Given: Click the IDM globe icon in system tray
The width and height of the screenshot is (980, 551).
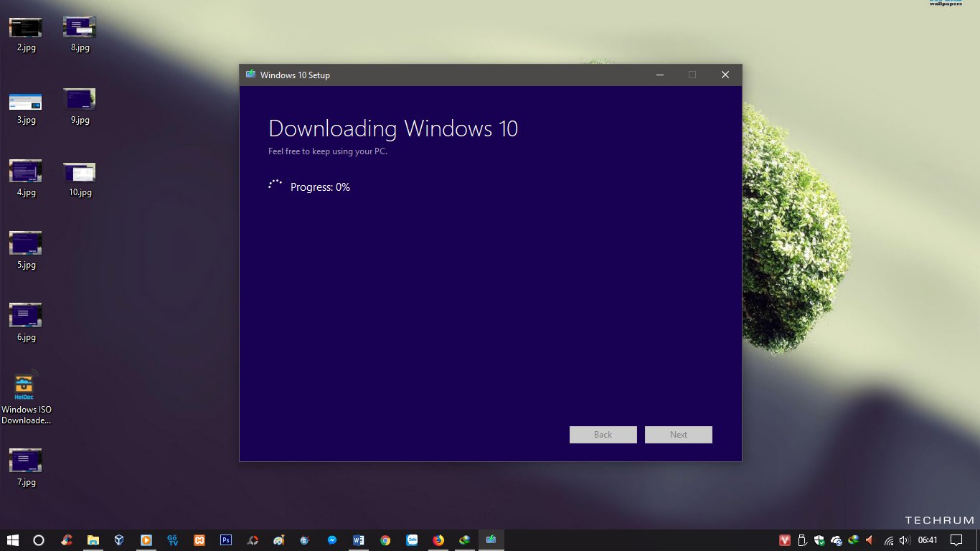Looking at the screenshot, I should tap(854, 540).
